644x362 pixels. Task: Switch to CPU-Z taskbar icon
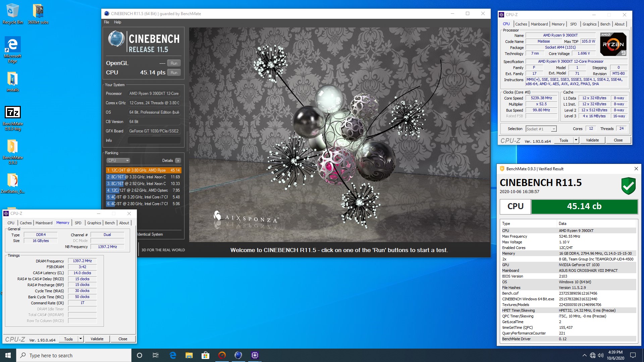255,355
